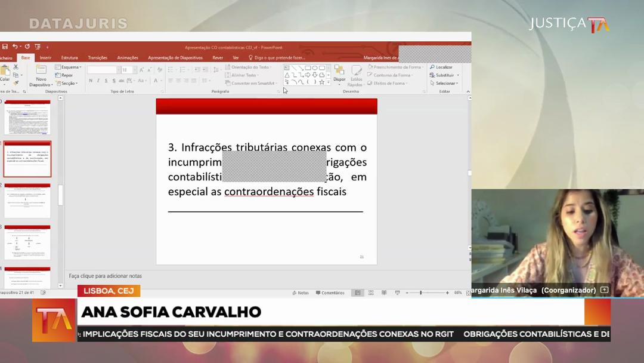Image resolution: width=644 pixels, height=363 pixels.
Task: Open the Secção dropdown
Action: (x=68, y=84)
